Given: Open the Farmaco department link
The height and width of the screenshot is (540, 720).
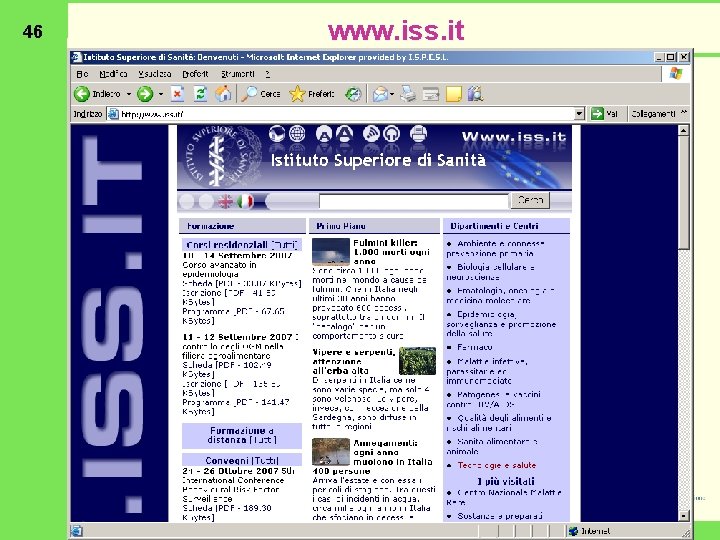Looking at the screenshot, I should point(474,347).
